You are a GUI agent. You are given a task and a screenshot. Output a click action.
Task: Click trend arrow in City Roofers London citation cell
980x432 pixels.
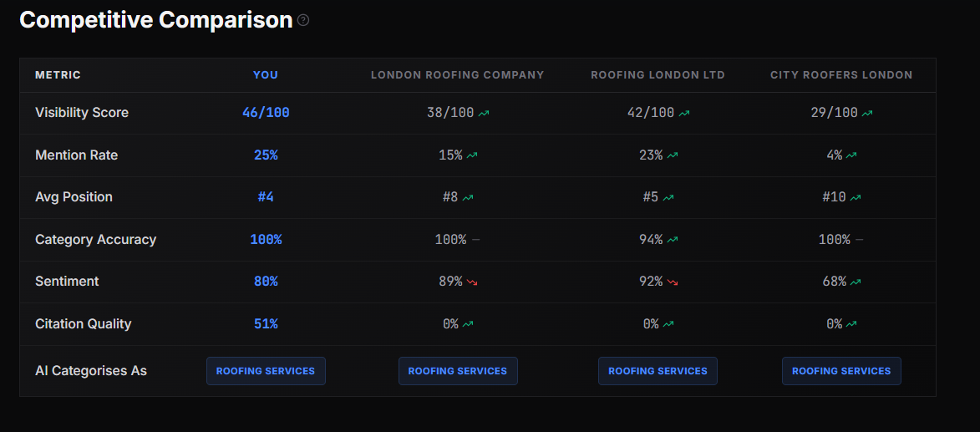pyautogui.click(x=851, y=324)
